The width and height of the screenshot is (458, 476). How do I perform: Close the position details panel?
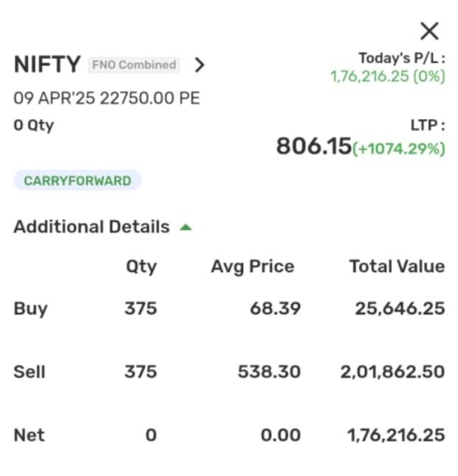(x=429, y=30)
